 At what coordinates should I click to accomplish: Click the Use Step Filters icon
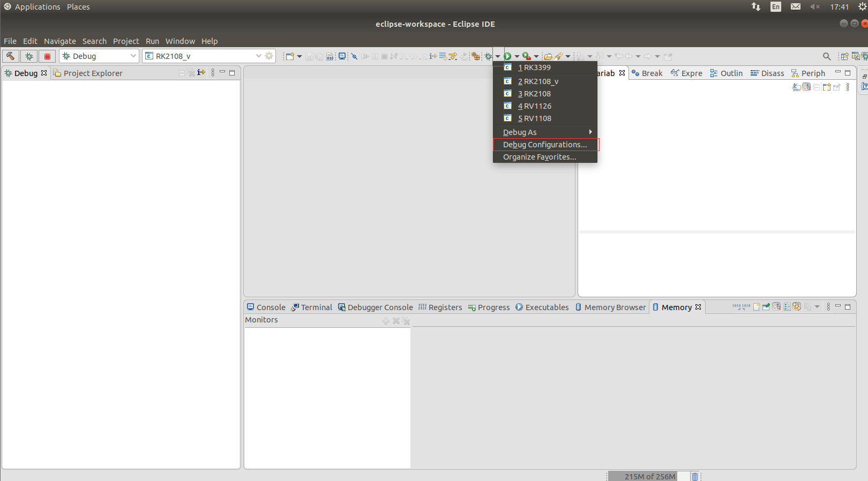tap(453, 56)
